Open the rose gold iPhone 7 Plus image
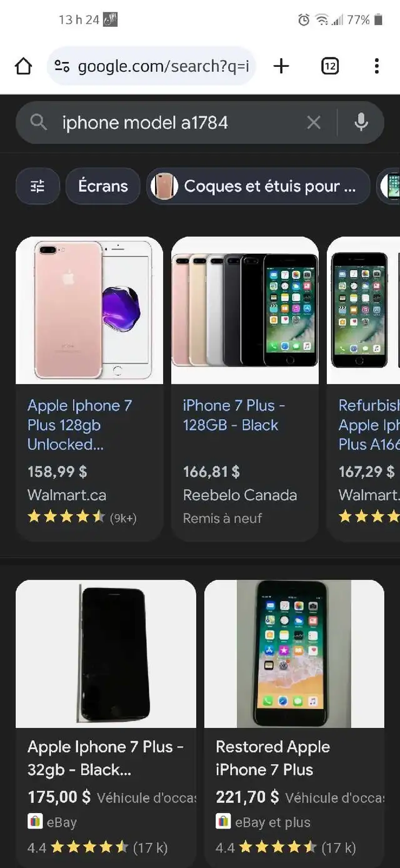The height and width of the screenshot is (868, 400). click(x=89, y=310)
